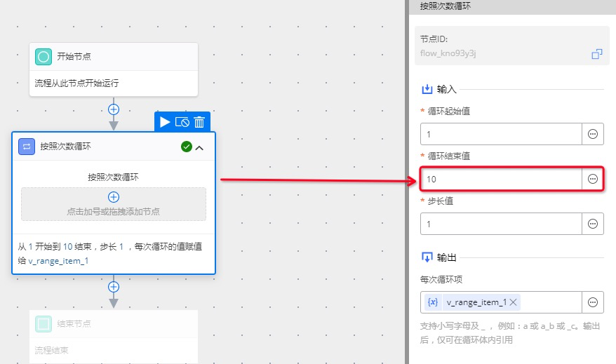Delete the loop node via trash icon
Screen dimensions: 616x364
pyautogui.click(x=199, y=122)
